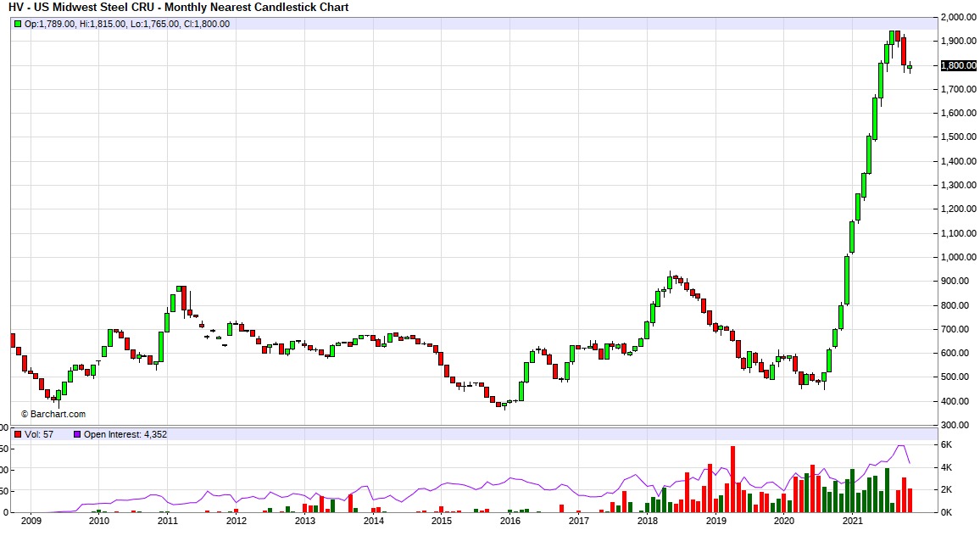Click the red Vol legend square
Viewport: 980px width, 547px height.
18,434
